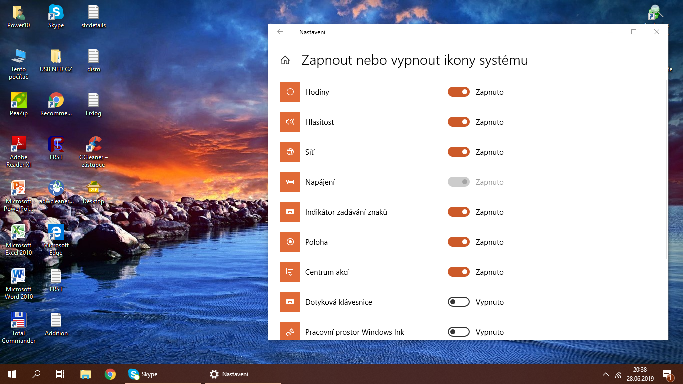Select Microsoft Edge desktop shortcut
This screenshot has width=683, height=384.
coord(56,240)
